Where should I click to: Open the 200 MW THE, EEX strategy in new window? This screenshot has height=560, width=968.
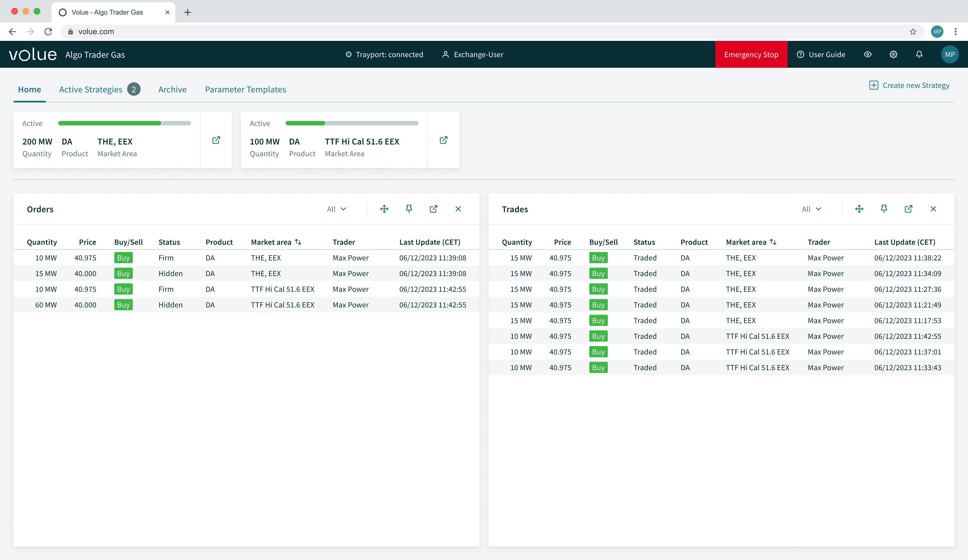(x=216, y=140)
